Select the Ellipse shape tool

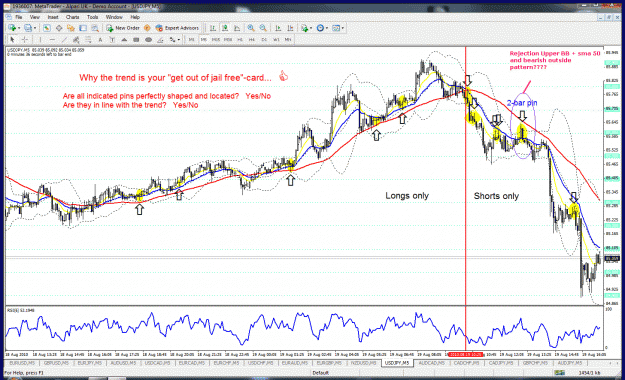click(x=148, y=39)
